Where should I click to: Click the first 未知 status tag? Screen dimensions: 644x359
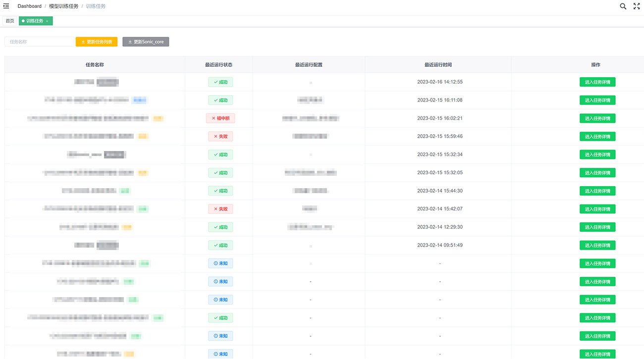(x=220, y=263)
